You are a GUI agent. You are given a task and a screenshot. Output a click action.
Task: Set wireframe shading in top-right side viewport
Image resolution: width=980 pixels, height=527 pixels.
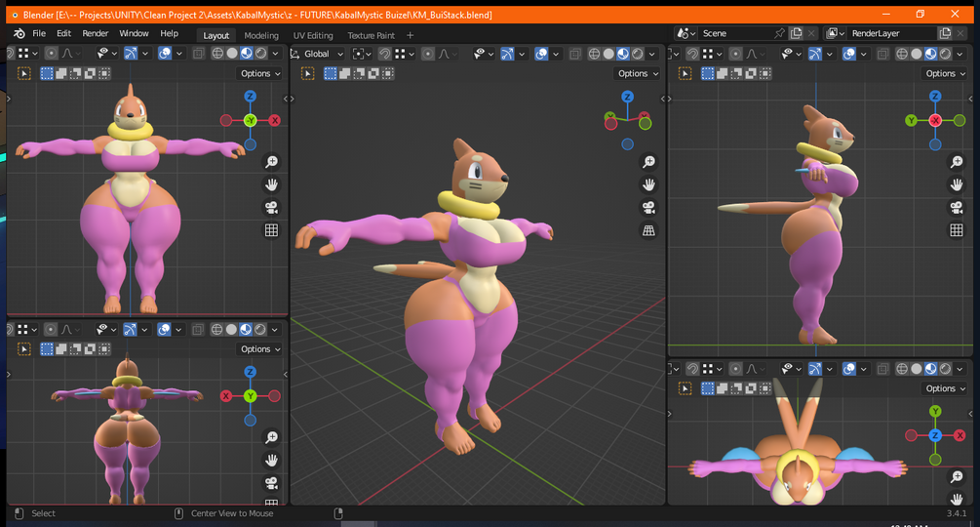coord(902,55)
